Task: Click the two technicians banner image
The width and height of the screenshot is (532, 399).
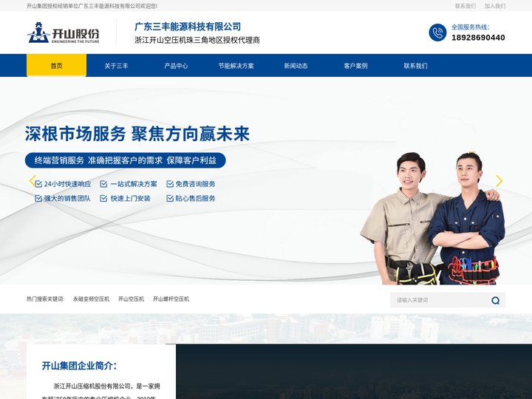Action: tap(432, 218)
